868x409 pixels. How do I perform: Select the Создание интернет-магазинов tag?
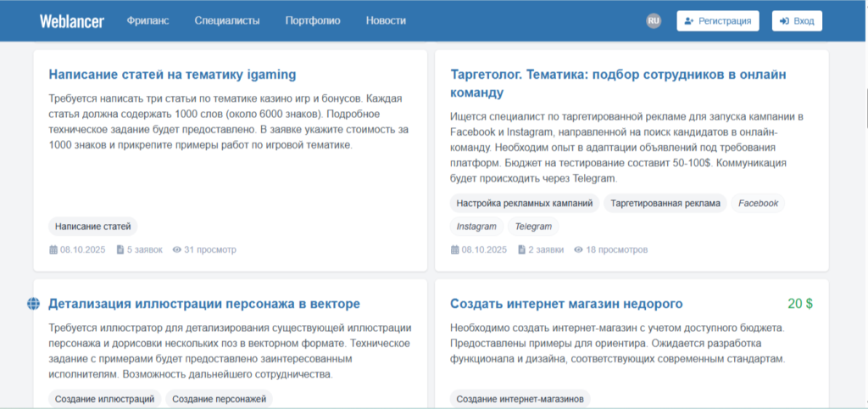(x=520, y=399)
